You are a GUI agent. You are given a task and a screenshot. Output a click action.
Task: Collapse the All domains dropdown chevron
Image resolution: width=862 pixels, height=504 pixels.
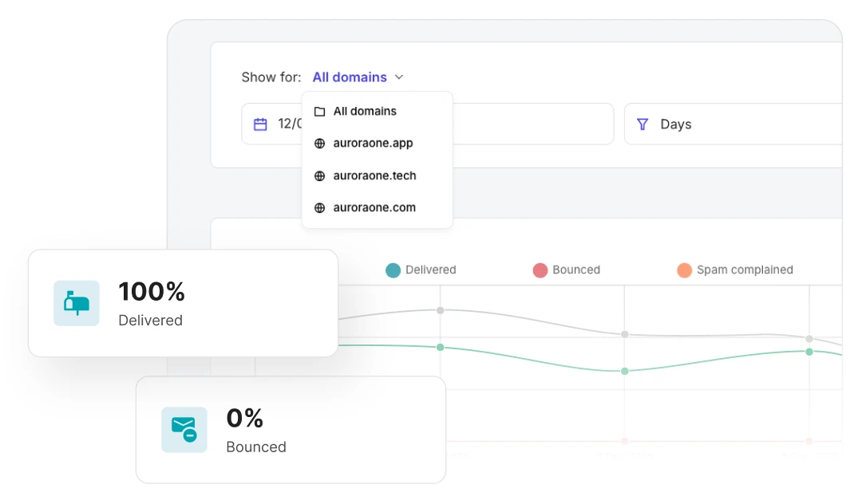coord(399,77)
